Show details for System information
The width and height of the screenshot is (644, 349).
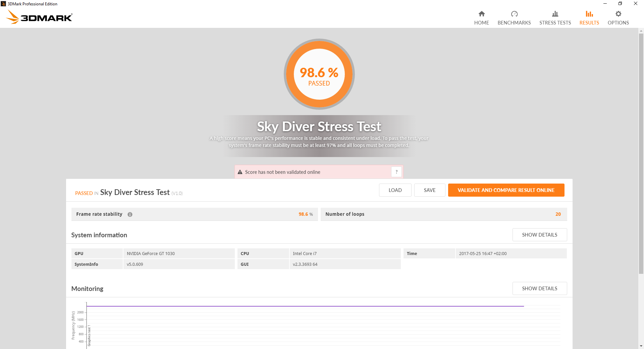pos(540,235)
